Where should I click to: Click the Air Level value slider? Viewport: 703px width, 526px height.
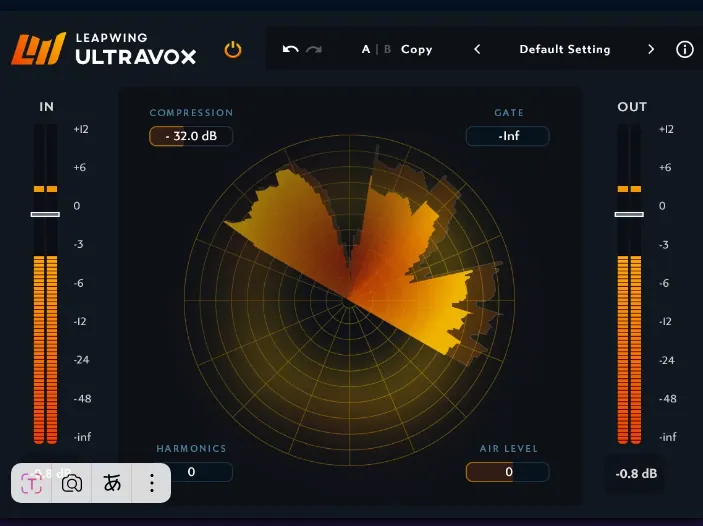coord(508,472)
